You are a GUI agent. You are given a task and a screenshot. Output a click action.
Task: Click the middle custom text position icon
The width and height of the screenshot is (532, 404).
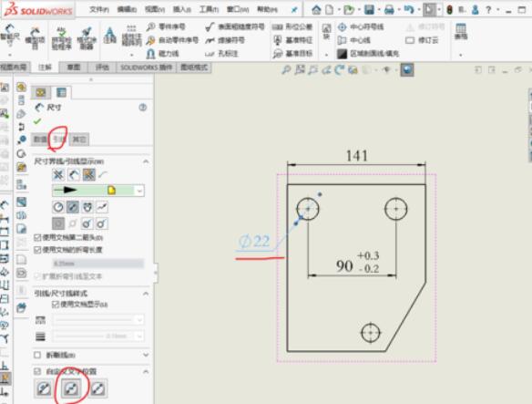(x=71, y=388)
